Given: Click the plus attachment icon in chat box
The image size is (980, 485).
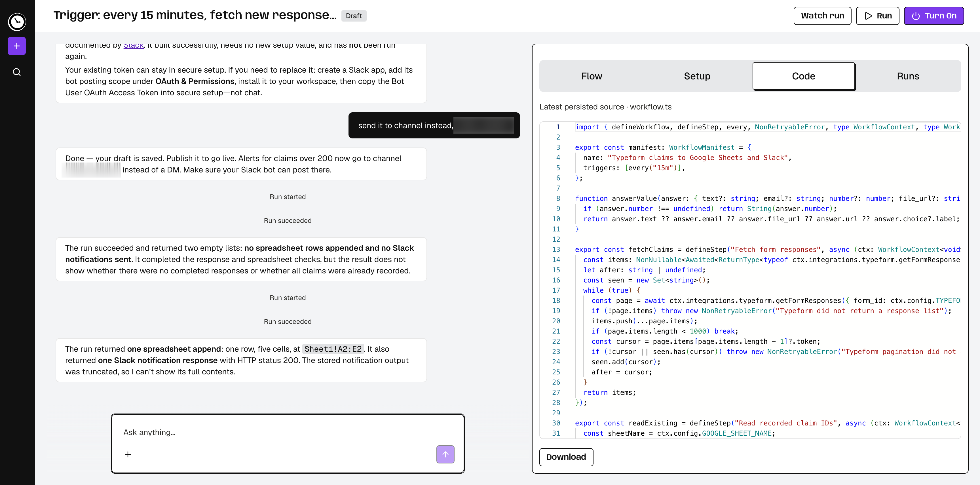Looking at the screenshot, I should click(x=128, y=454).
